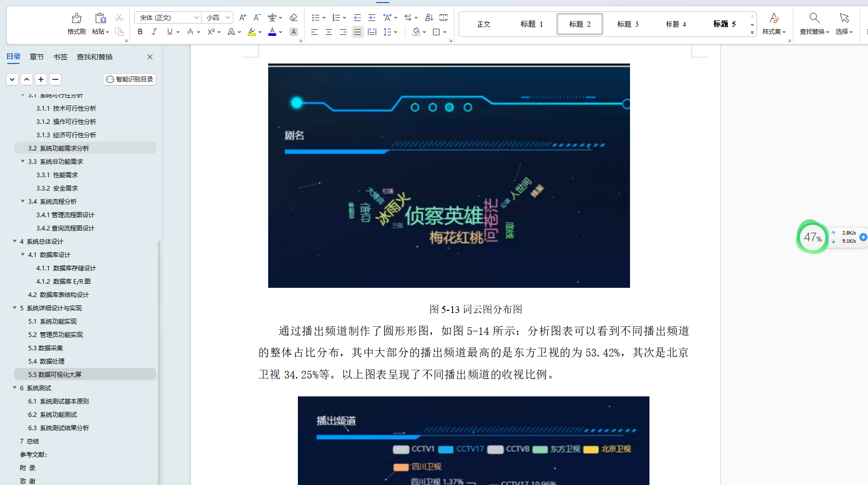Expand the styles gallery list
Screen dimensions: 868x485
[x=752, y=32]
